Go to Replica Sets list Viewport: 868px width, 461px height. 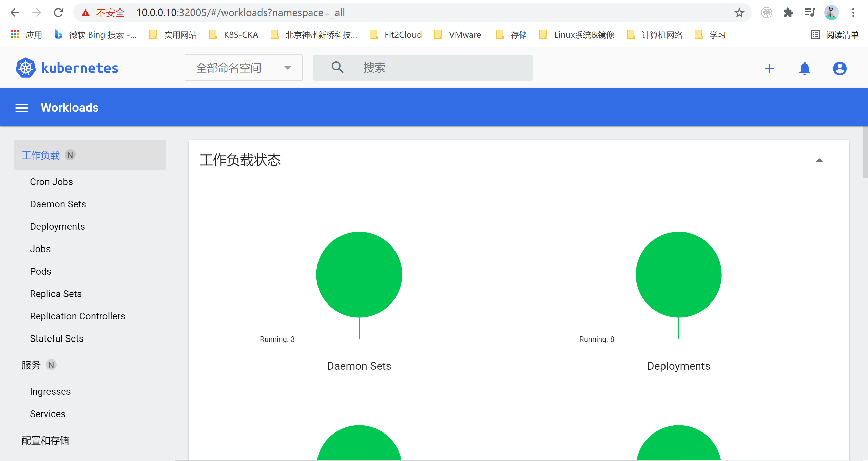56,294
